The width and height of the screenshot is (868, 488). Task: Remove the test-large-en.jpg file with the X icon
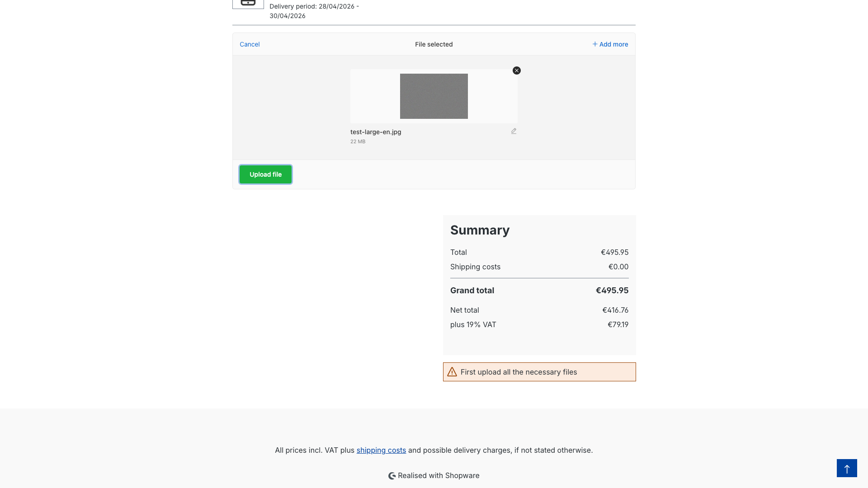(x=517, y=70)
